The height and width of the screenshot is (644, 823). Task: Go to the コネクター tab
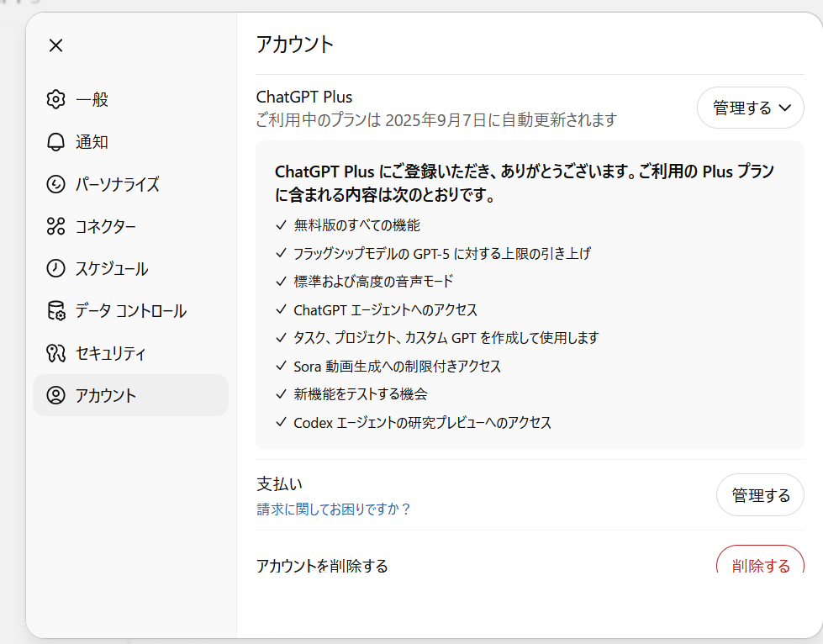click(130, 226)
